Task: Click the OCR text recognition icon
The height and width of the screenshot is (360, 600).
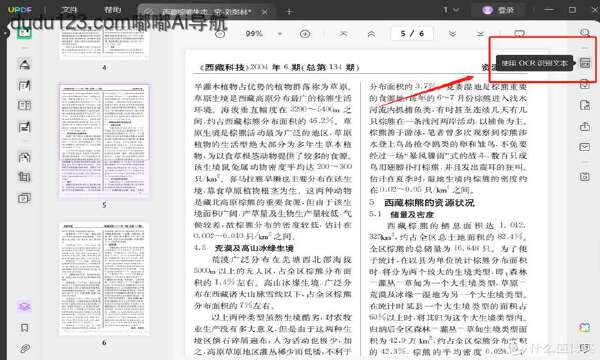Action: [585, 63]
